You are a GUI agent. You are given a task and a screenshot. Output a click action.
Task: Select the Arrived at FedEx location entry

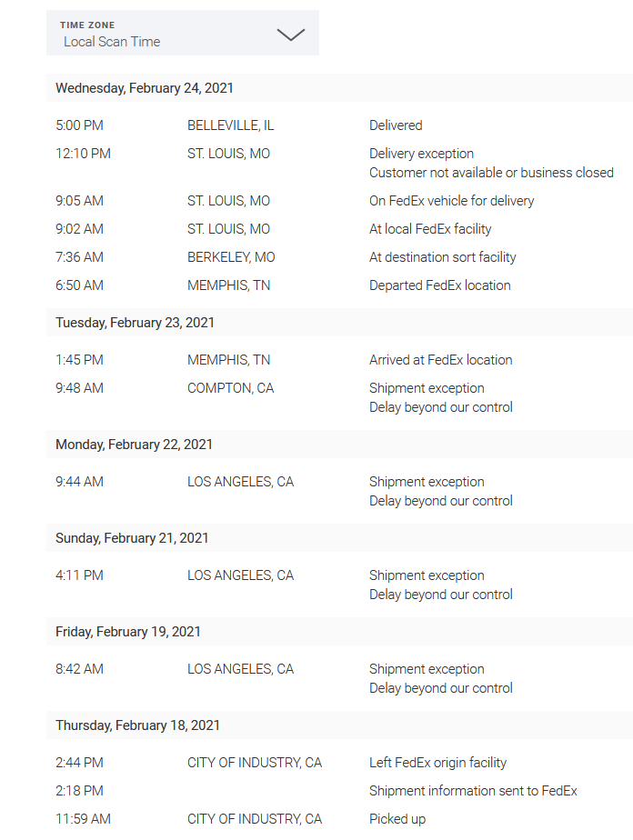(x=440, y=359)
